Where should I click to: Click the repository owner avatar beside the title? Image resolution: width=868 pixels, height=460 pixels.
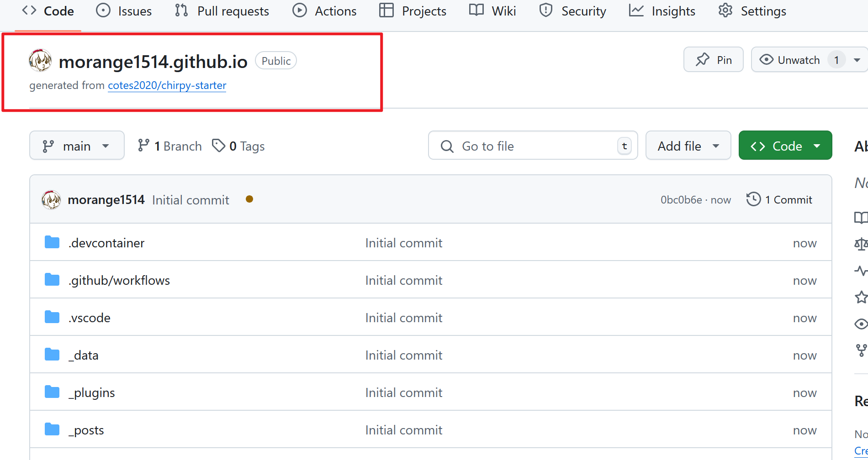pos(40,61)
